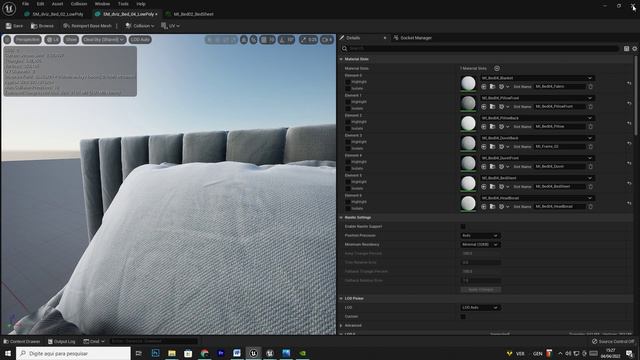Enable Highlight checkbox for Element 5
Viewport: 640px width, 360px height.
348,182
